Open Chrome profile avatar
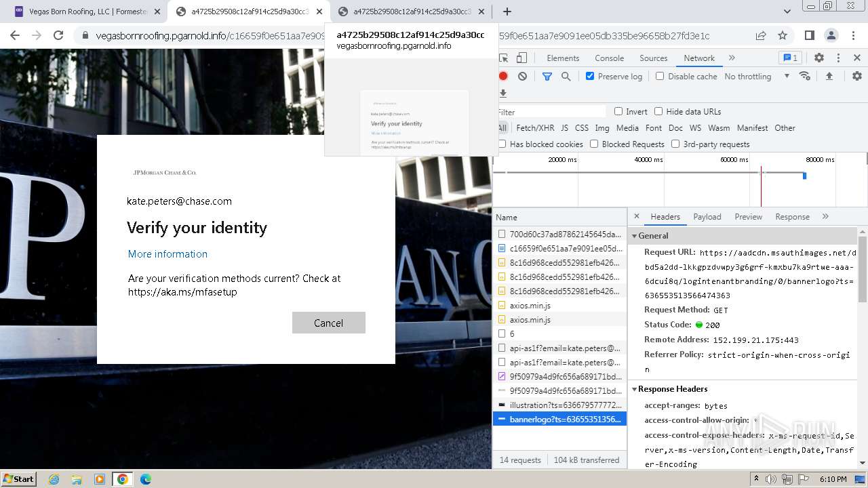This screenshot has width=868, height=488. pyautogui.click(x=831, y=36)
